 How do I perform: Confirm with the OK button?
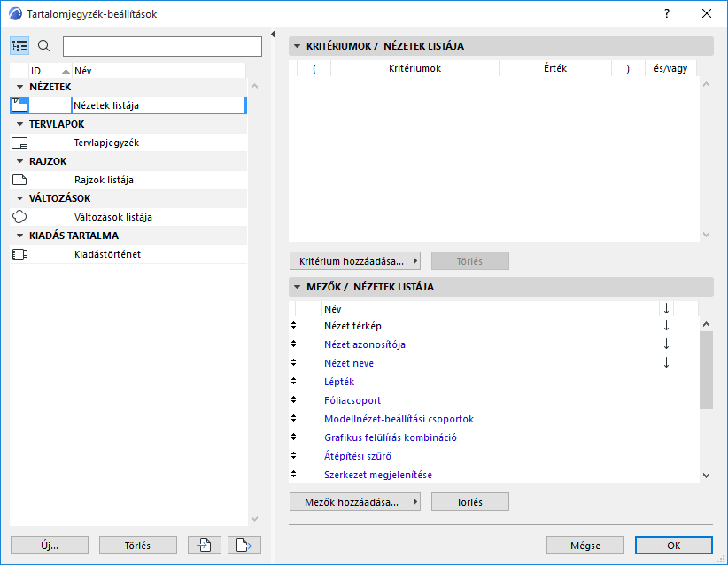point(674,545)
